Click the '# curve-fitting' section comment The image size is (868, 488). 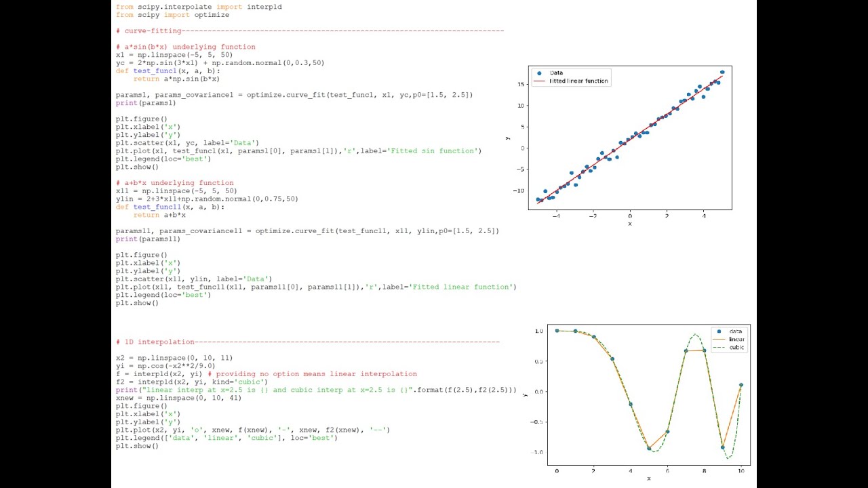(x=310, y=30)
